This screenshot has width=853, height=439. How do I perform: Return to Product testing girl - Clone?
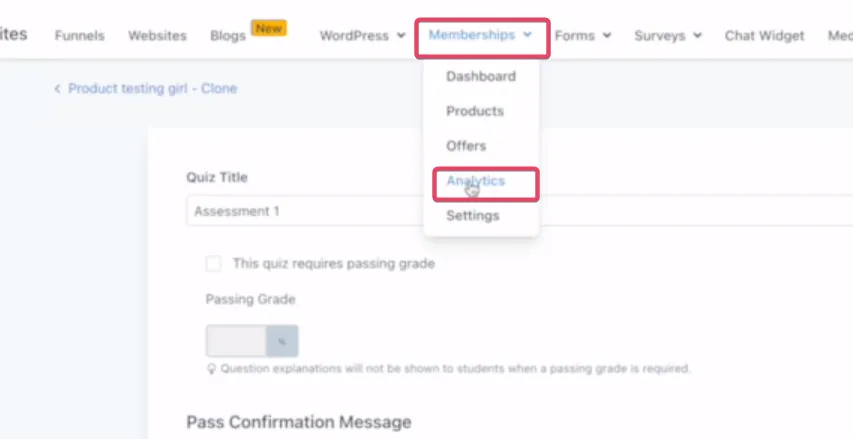[x=152, y=89]
